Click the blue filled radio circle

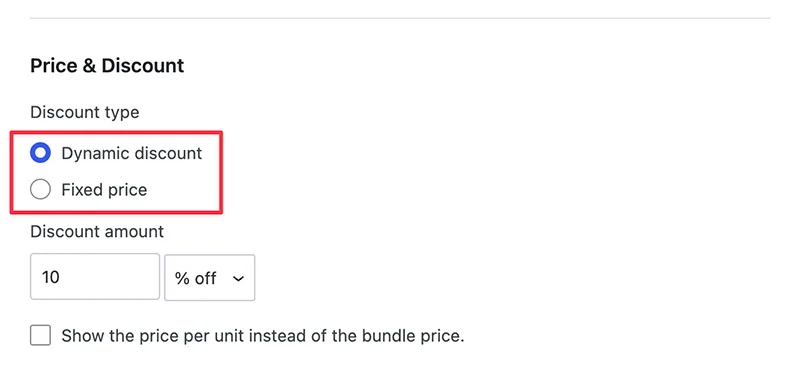tap(40, 153)
